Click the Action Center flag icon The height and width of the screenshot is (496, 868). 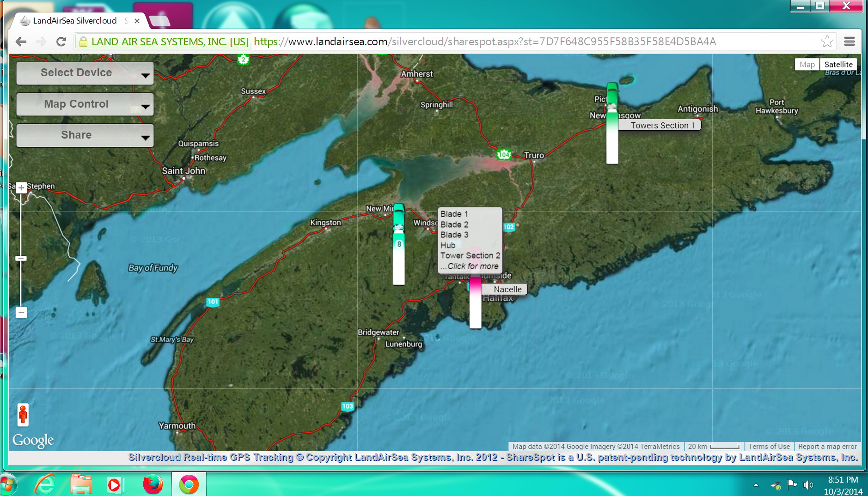792,484
